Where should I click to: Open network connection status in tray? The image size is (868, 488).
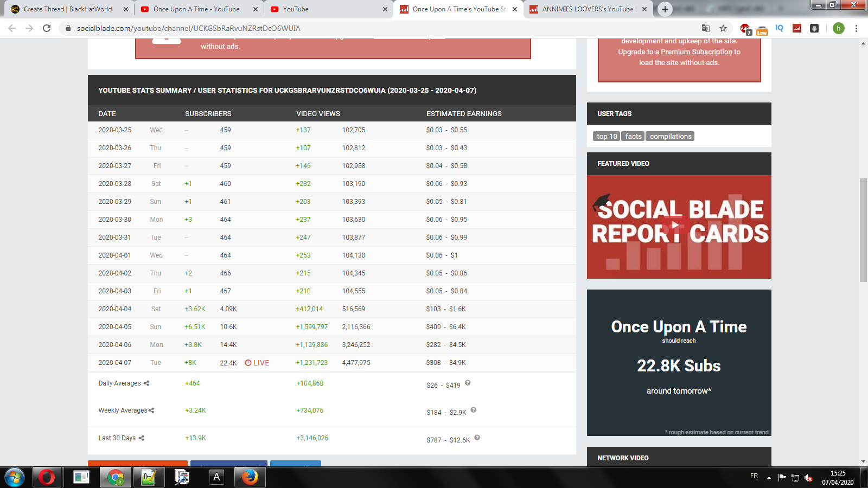pos(795,478)
